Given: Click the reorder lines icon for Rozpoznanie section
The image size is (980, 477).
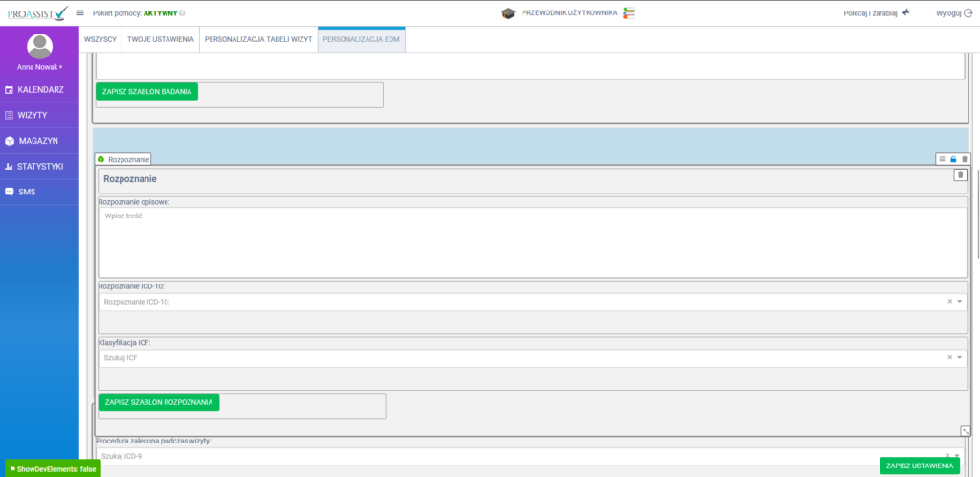Looking at the screenshot, I should tap(942, 159).
